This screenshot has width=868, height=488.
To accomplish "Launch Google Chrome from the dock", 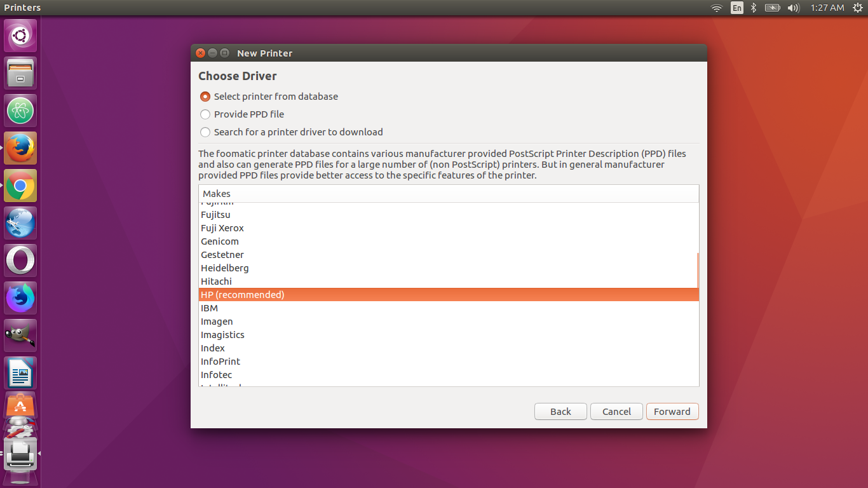I will click(x=20, y=186).
